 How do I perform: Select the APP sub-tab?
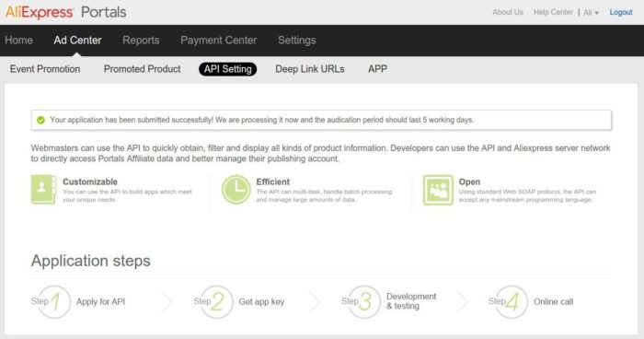377,69
